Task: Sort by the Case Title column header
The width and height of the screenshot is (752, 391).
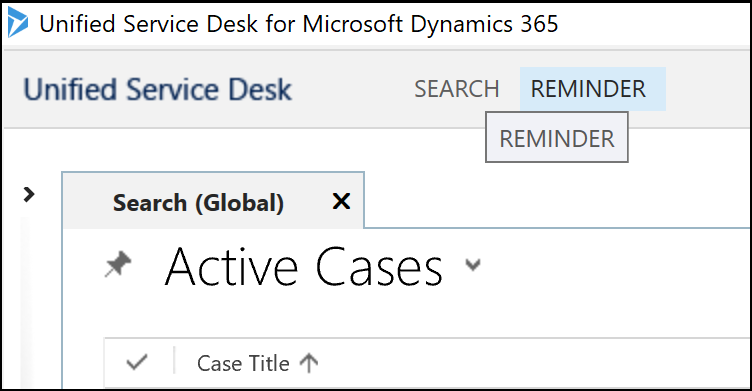Action: [243, 363]
